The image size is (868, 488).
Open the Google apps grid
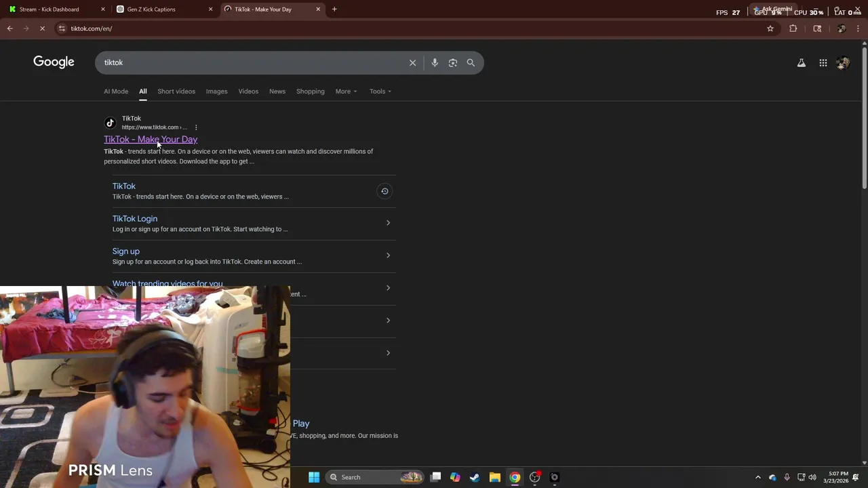tap(823, 63)
